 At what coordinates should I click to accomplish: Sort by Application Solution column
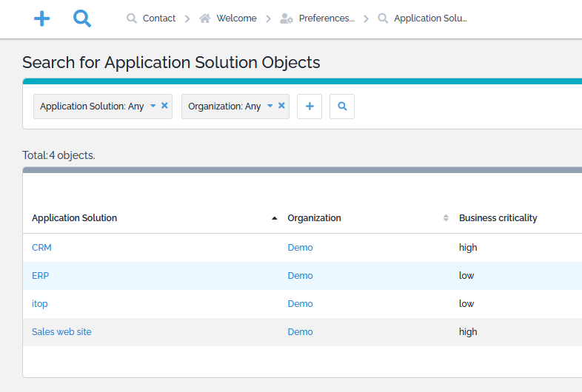[75, 218]
